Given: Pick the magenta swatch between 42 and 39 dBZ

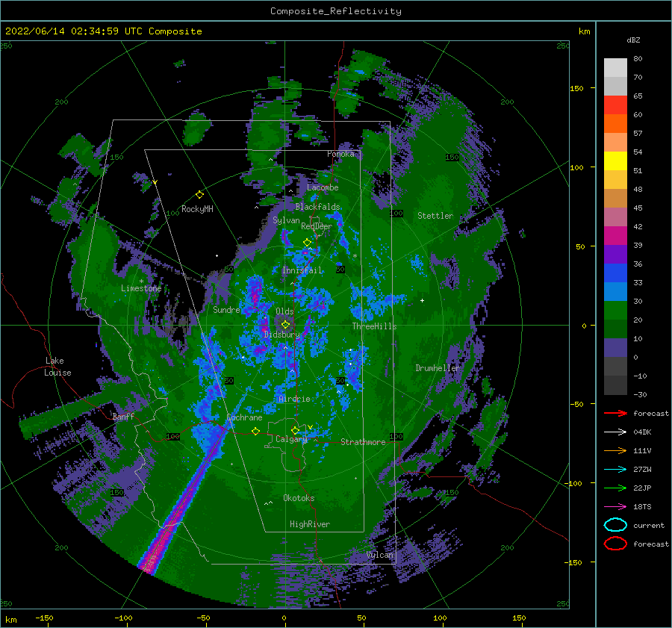Looking at the screenshot, I should coord(615,235).
